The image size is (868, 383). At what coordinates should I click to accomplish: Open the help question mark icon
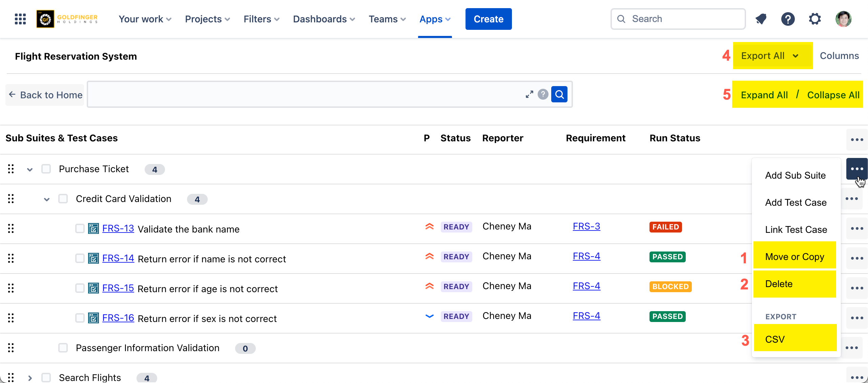(x=788, y=19)
